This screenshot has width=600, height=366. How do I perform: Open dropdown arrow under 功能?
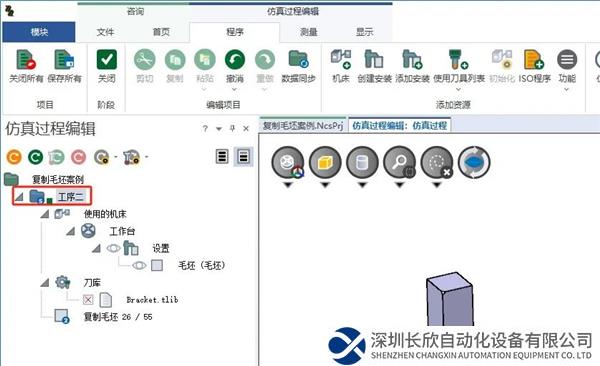pyautogui.click(x=567, y=90)
